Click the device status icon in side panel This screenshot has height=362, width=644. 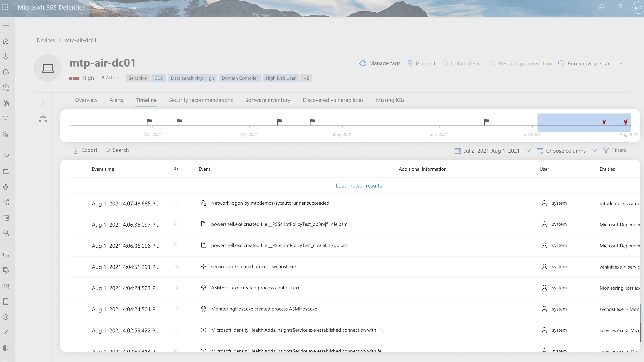click(x=43, y=118)
